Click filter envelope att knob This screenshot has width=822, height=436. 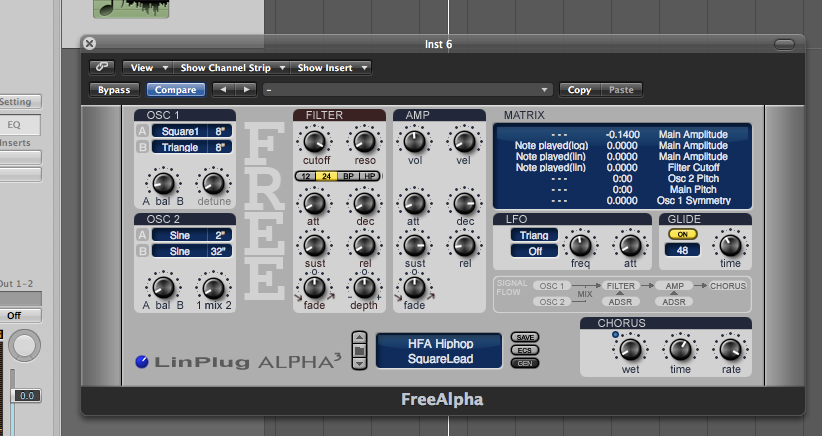(315, 203)
